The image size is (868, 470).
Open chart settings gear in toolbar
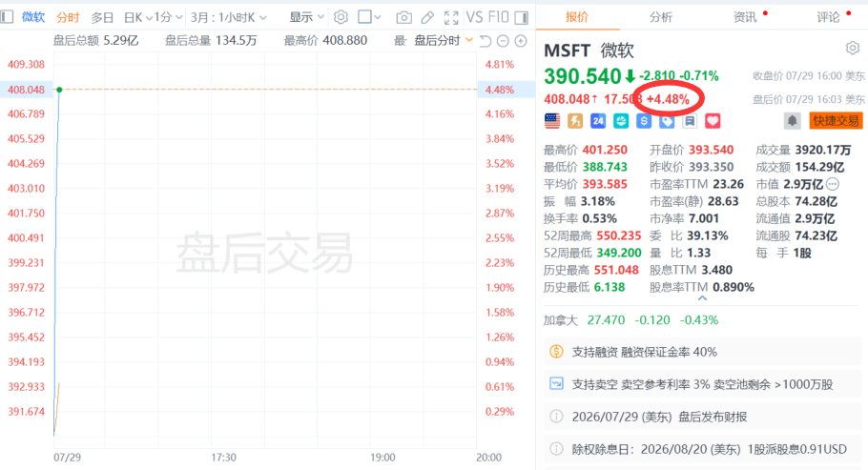coord(341,17)
